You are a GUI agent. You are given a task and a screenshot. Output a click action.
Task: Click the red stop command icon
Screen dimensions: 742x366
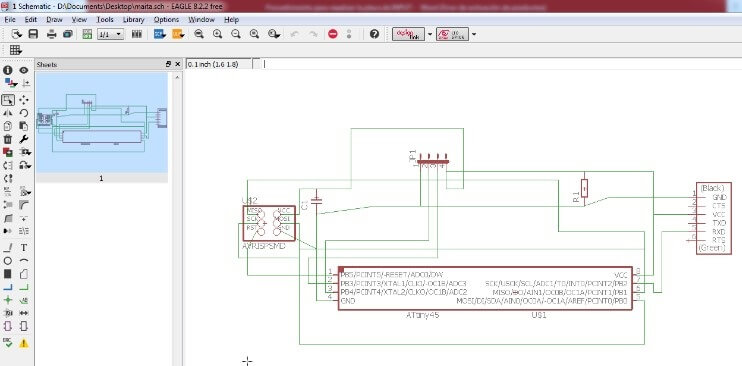pyautogui.click(x=333, y=34)
